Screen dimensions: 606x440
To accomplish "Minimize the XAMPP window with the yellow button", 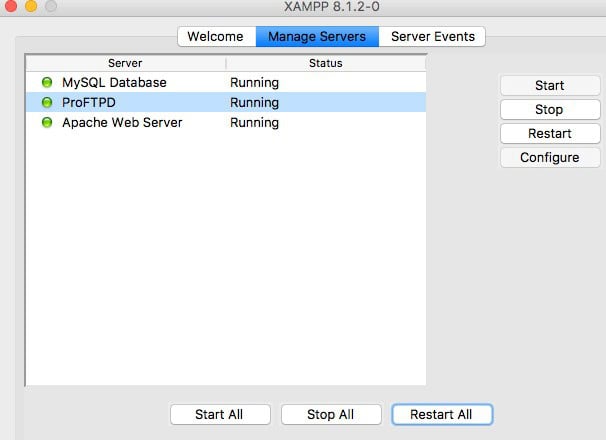I will [x=31, y=6].
